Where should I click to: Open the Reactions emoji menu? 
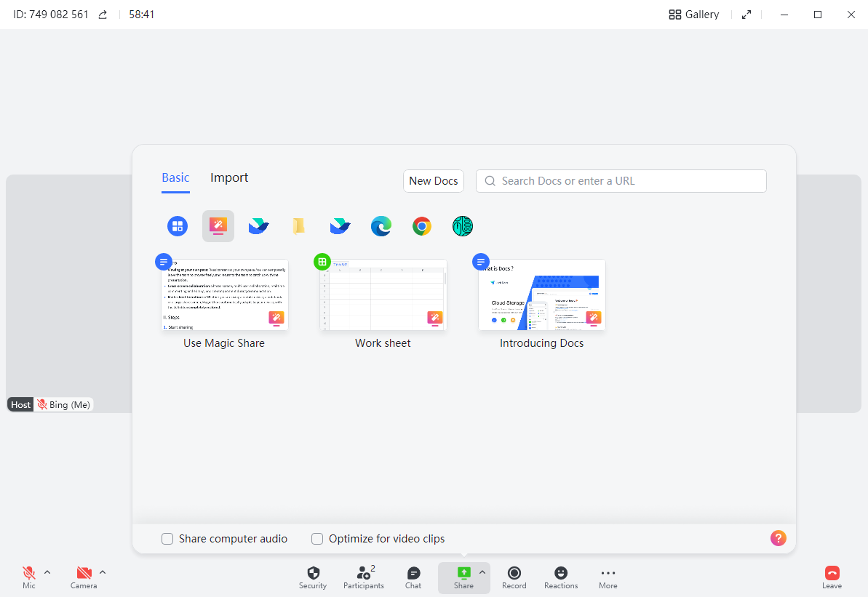tap(561, 573)
